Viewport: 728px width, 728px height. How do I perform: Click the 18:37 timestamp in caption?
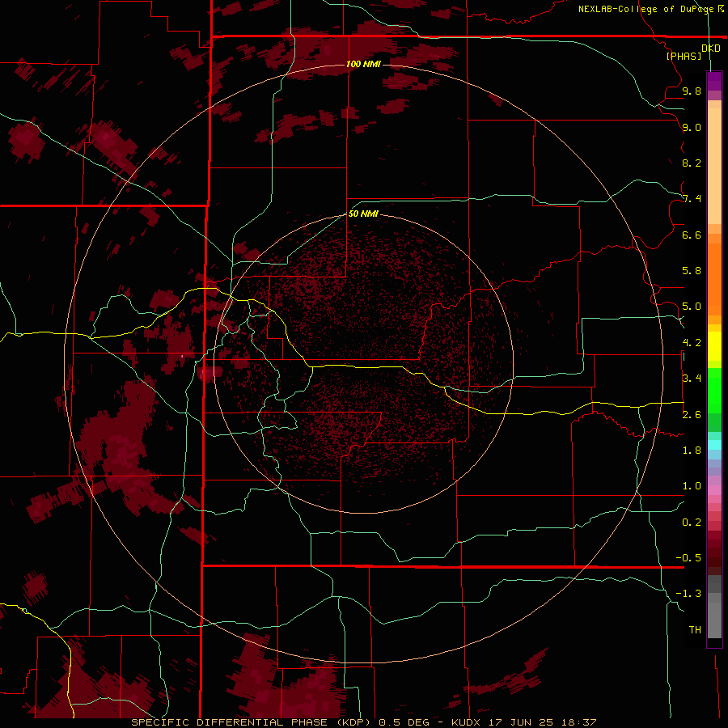click(x=578, y=722)
